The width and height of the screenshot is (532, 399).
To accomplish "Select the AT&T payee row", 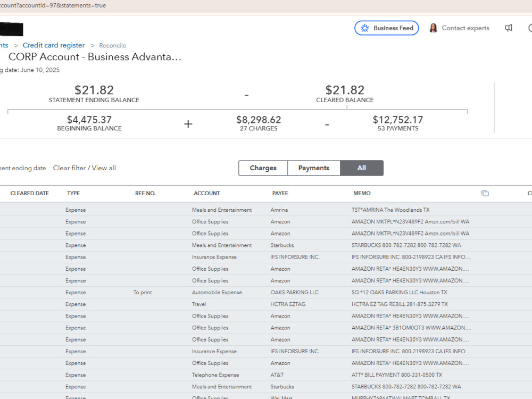I will pyautogui.click(x=277, y=375).
